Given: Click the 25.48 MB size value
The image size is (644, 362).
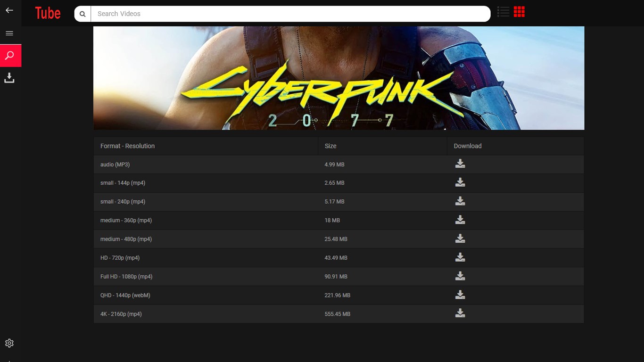Looking at the screenshot, I should pos(336,239).
